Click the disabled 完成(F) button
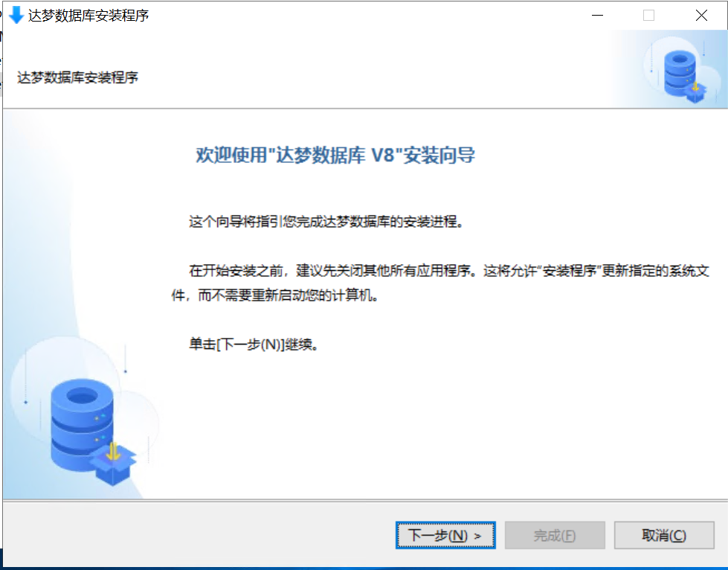 pyautogui.click(x=555, y=535)
